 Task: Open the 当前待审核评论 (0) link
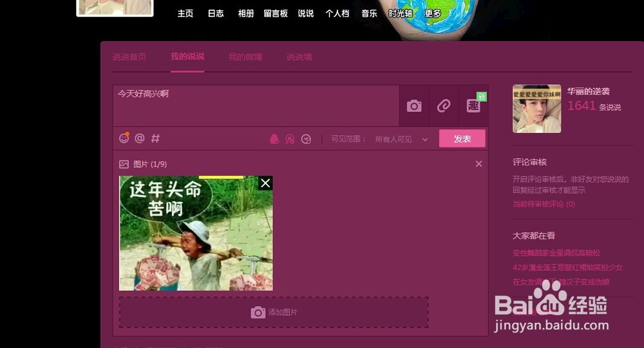pos(544,204)
